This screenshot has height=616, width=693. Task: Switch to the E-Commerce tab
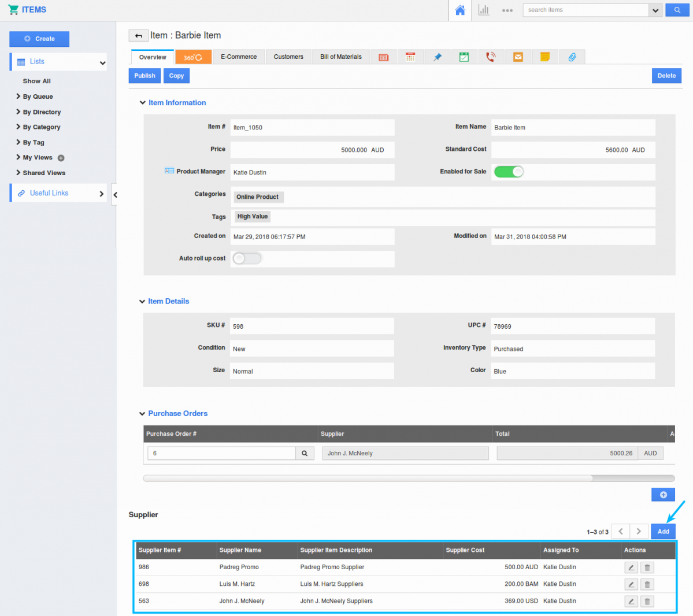pos(239,57)
